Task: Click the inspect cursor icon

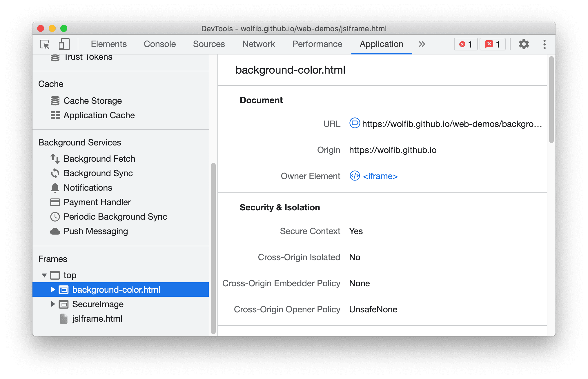Action: pyautogui.click(x=45, y=45)
